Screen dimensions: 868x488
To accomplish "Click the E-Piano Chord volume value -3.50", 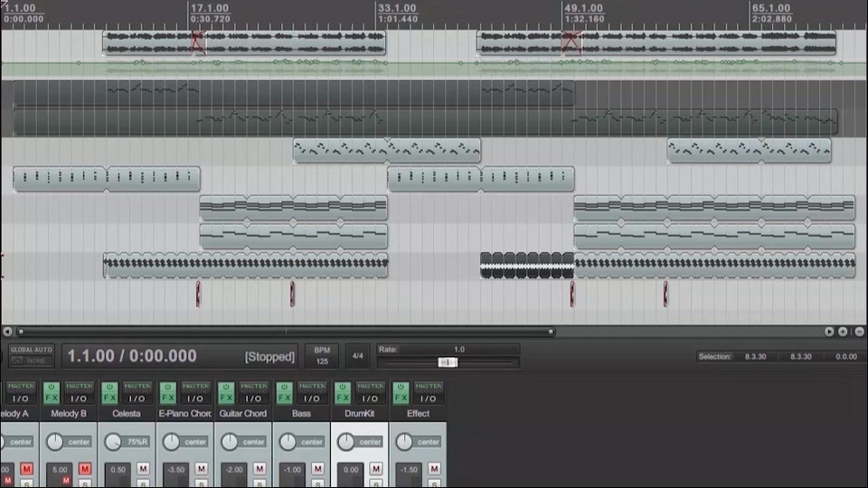I will coord(176,470).
